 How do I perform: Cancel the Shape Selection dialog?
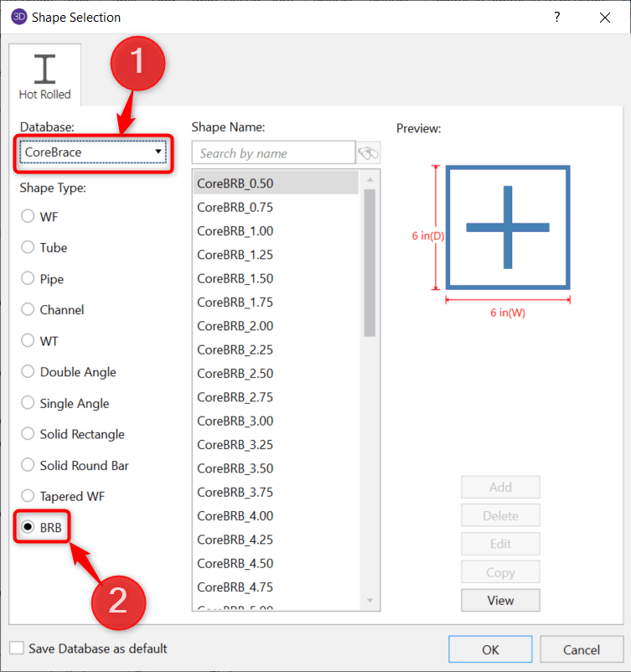pyautogui.click(x=582, y=649)
